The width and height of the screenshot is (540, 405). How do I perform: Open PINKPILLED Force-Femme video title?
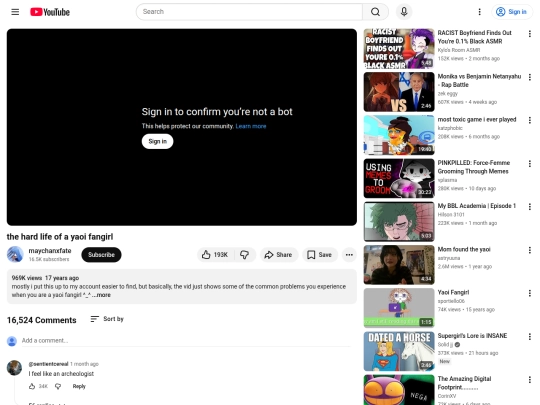click(x=474, y=167)
